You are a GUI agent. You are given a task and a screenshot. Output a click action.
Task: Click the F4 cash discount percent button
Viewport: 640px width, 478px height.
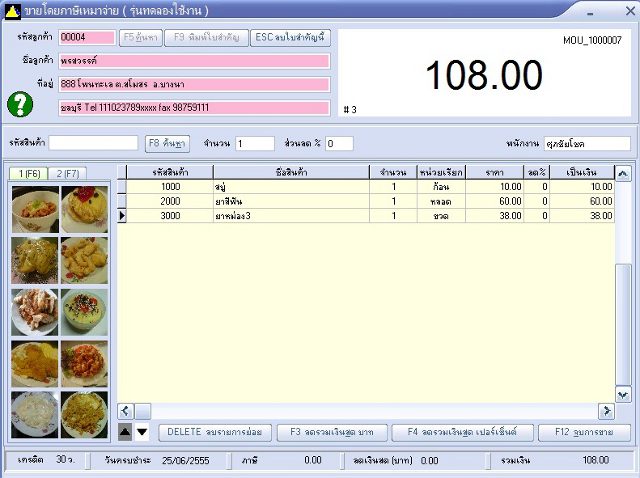pyautogui.click(x=462, y=433)
